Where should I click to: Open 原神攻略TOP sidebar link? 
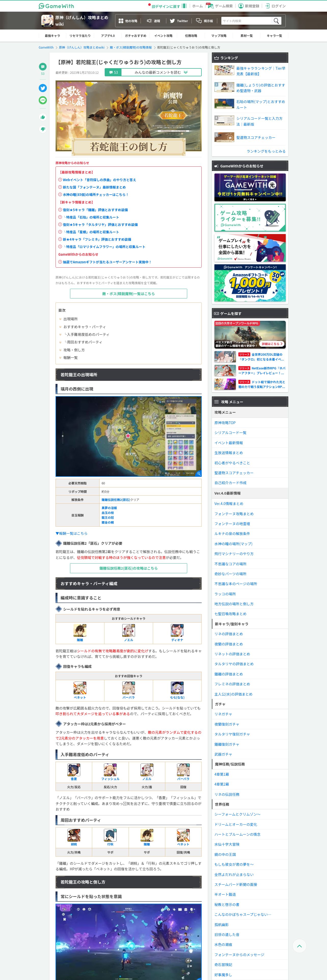(225, 423)
